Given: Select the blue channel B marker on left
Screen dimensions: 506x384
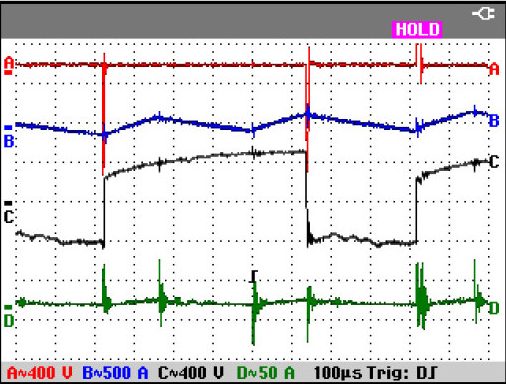Looking at the screenshot, I should [9, 137].
